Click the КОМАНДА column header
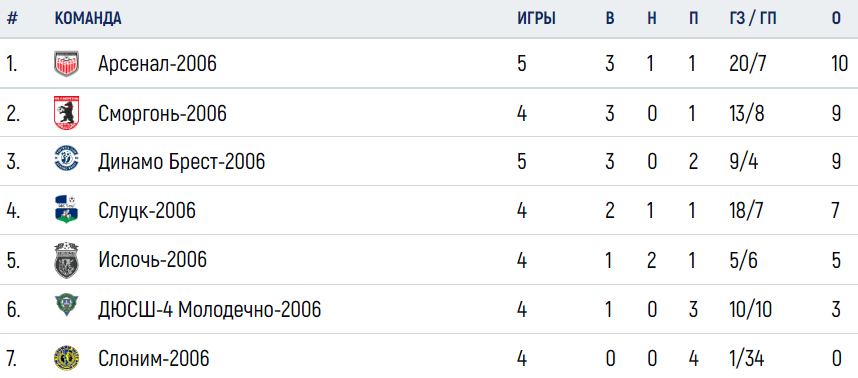 pos(88,19)
